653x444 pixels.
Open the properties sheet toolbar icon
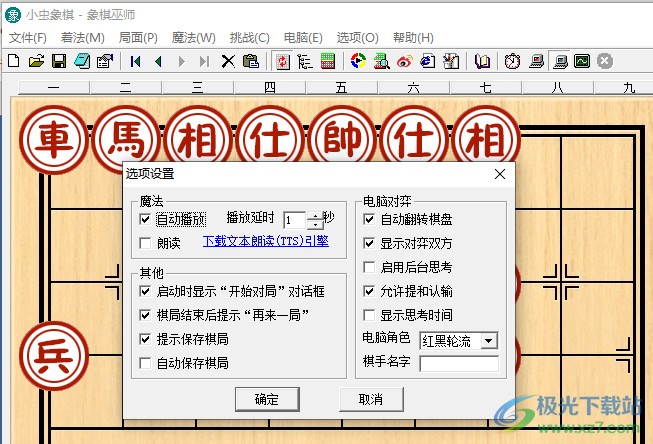coord(105,61)
